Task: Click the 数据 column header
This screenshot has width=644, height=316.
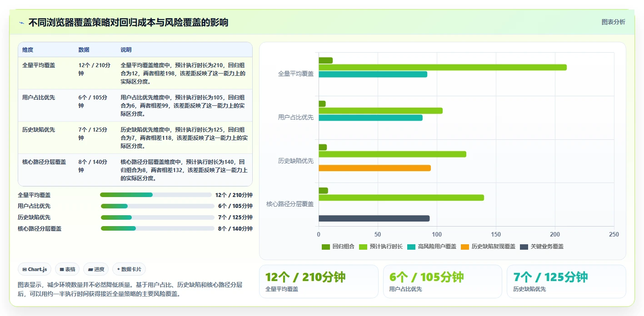Action: 84,50
